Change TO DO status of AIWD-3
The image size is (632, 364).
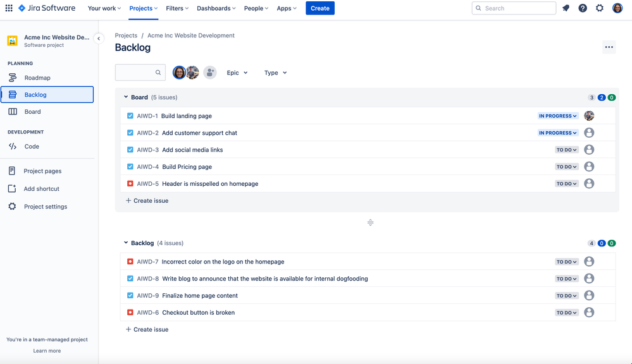tap(567, 150)
